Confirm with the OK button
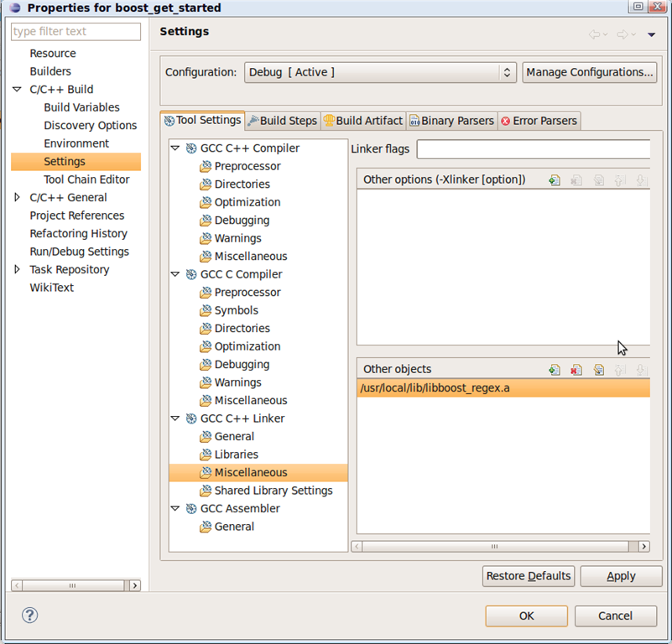This screenshot has height=644, width=672. pyautogui.click(x=526, y=616)
